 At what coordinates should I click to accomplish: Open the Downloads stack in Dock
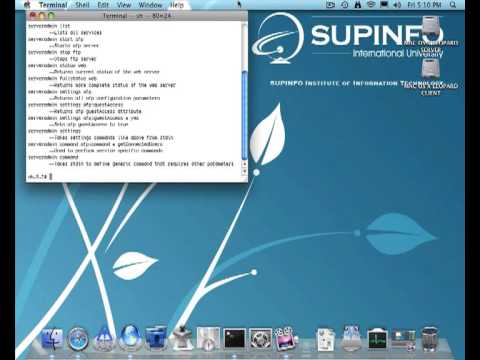(x=351, y=339)
